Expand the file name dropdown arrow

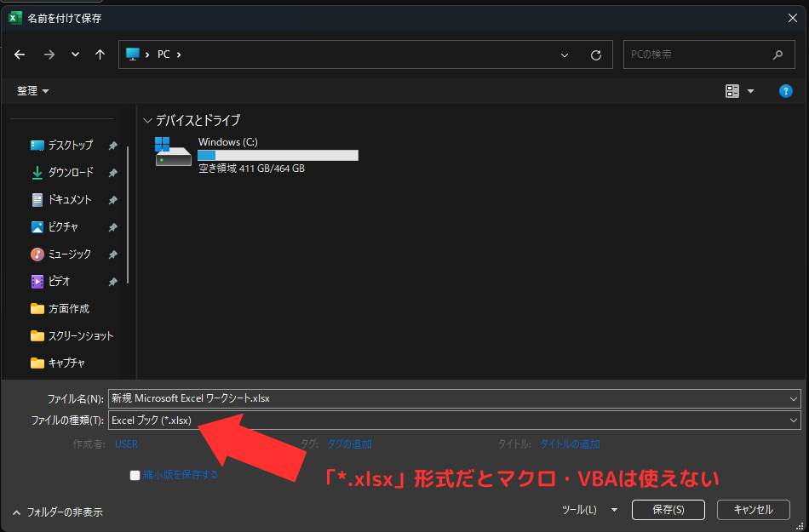point(794,399)
